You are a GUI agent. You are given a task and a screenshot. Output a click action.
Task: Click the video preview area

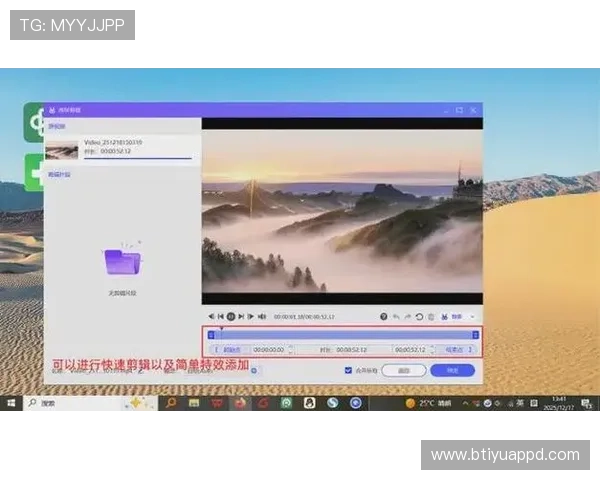tap(342, 211)
